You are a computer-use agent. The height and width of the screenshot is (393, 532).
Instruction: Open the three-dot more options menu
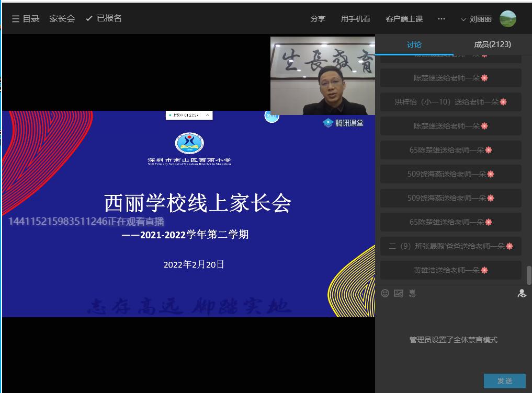coord(441,19)
